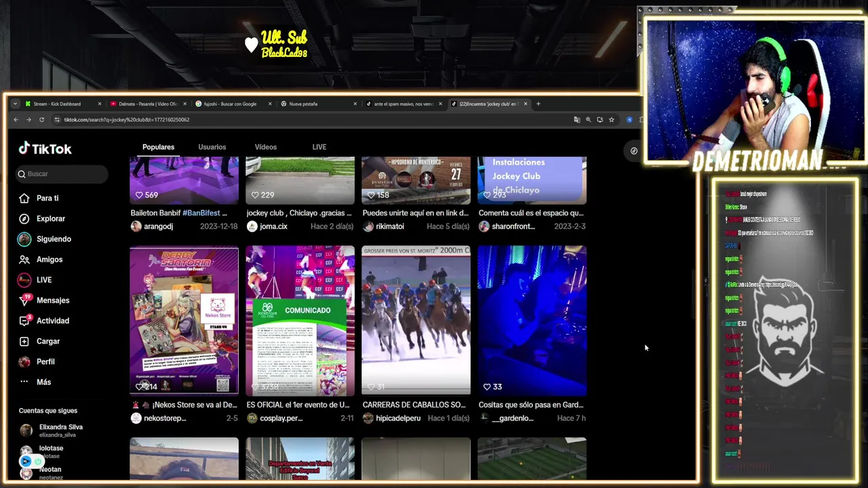868x488 pixels.
Task: Click the #BanBifest hashtag link
Action: [201, 213]
